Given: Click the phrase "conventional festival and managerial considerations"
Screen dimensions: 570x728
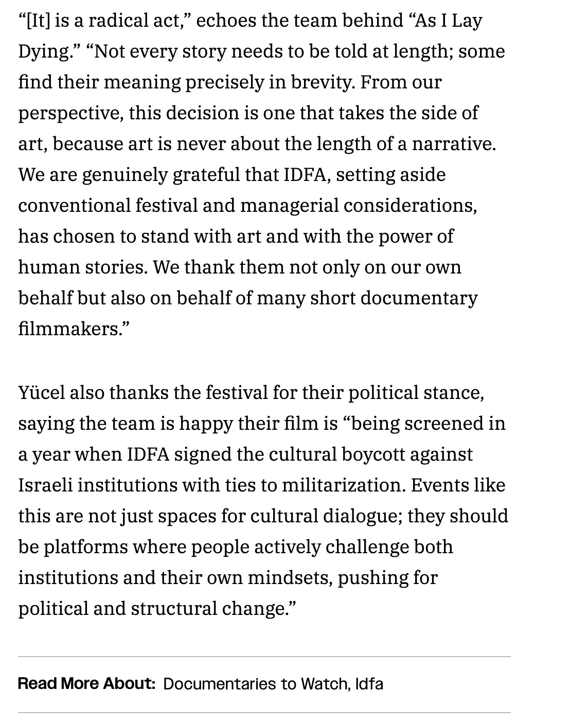Looking at the screenshot, I should coord(247,206).
